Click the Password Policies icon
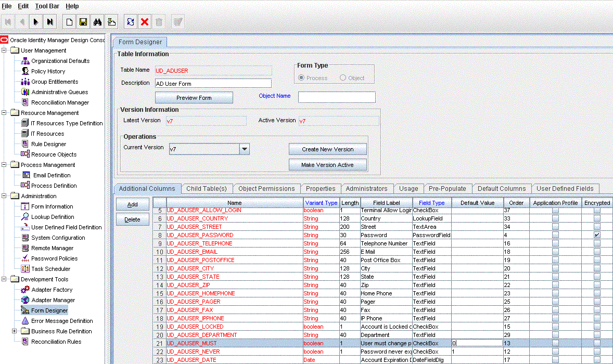The width and height of the screenshot is (613, 364). 25,258
